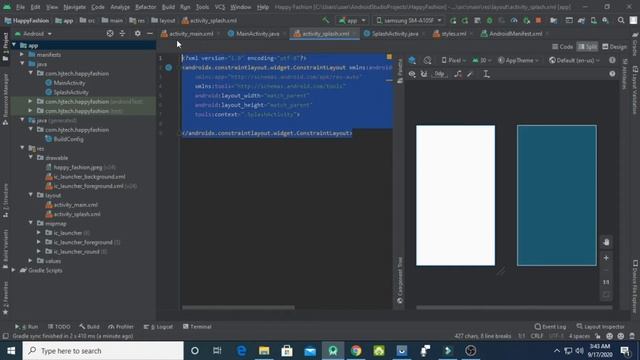The width and height of the screenshot is (640, 360).
Task: Click the Debug app bug icon
Action: point(489,20)
